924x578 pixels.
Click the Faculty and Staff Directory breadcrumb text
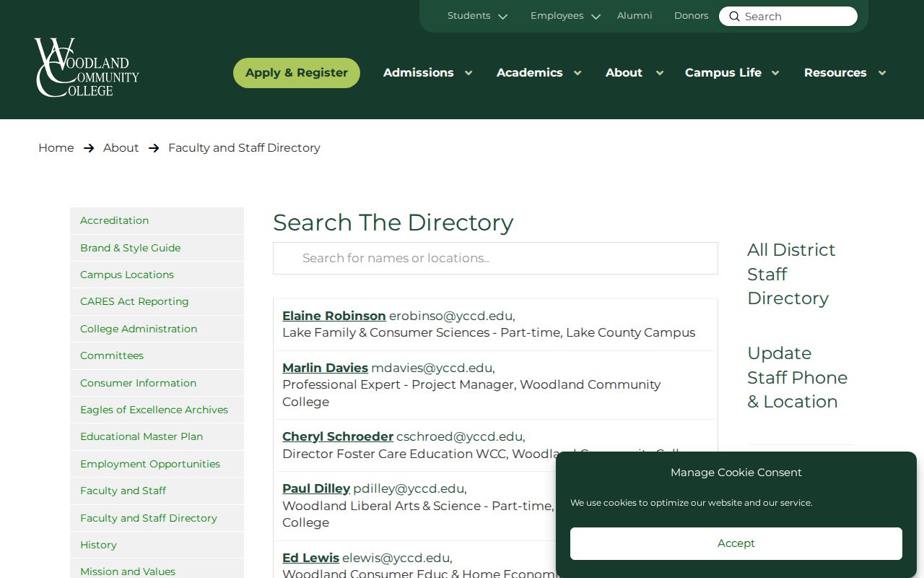coord(244,148)
